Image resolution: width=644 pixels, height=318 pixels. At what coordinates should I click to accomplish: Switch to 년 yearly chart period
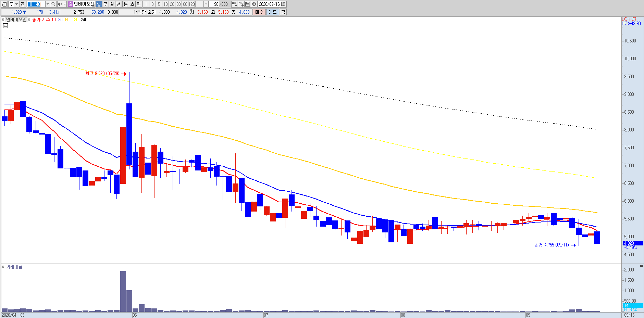[119, 4]
